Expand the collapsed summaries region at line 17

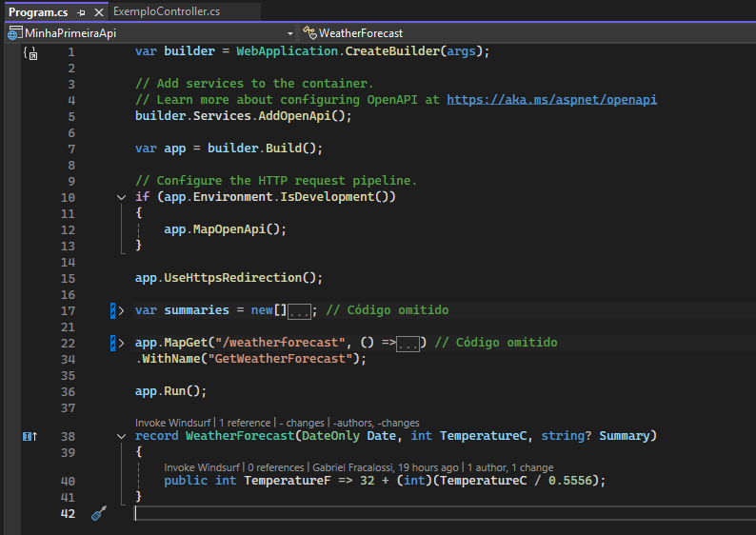click(x=122, y=311)
